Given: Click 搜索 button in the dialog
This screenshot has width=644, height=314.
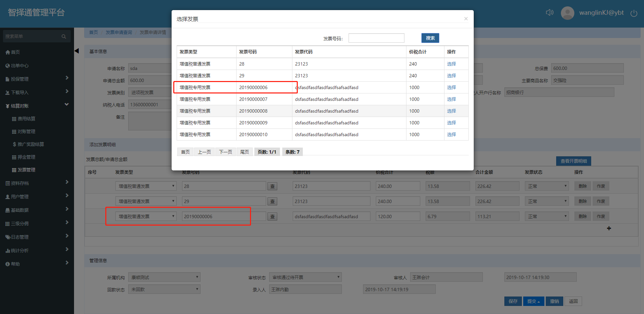Looking at the screenshot, I should click(430, 38).
